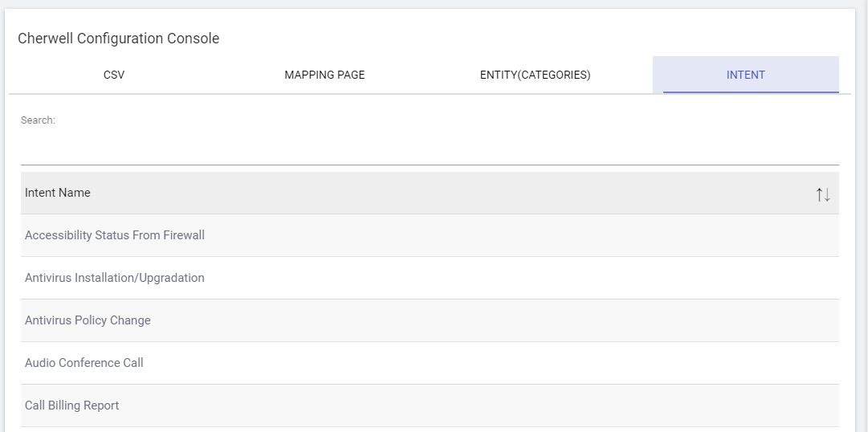The height and width of the screenshot is (432, 868).
Task: Switch to the CSV tab
Action: coord(114,75)
